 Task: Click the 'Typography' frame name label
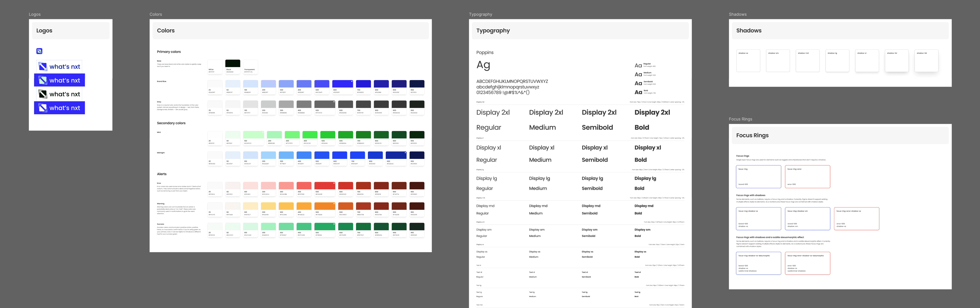pyautogui.click(x=480, y=14)
